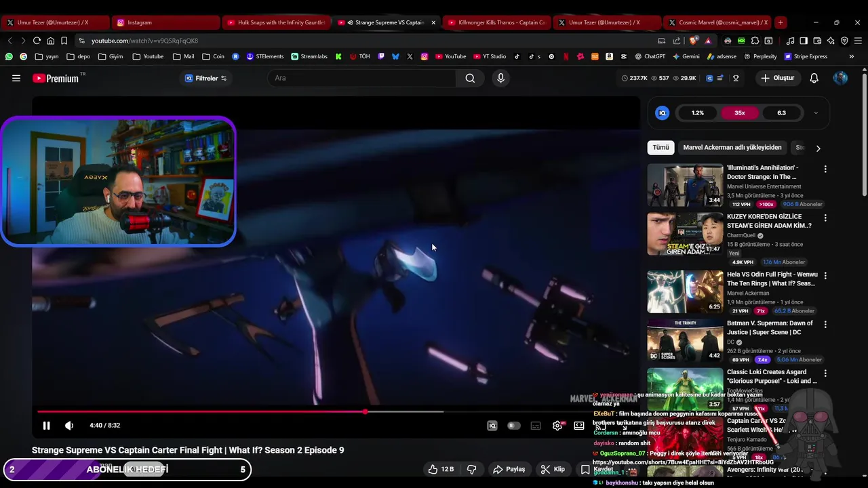The height and width of the screenshot is (488, 868).
Task: Start voice search with microphone icon
Action: click(500, 78)
